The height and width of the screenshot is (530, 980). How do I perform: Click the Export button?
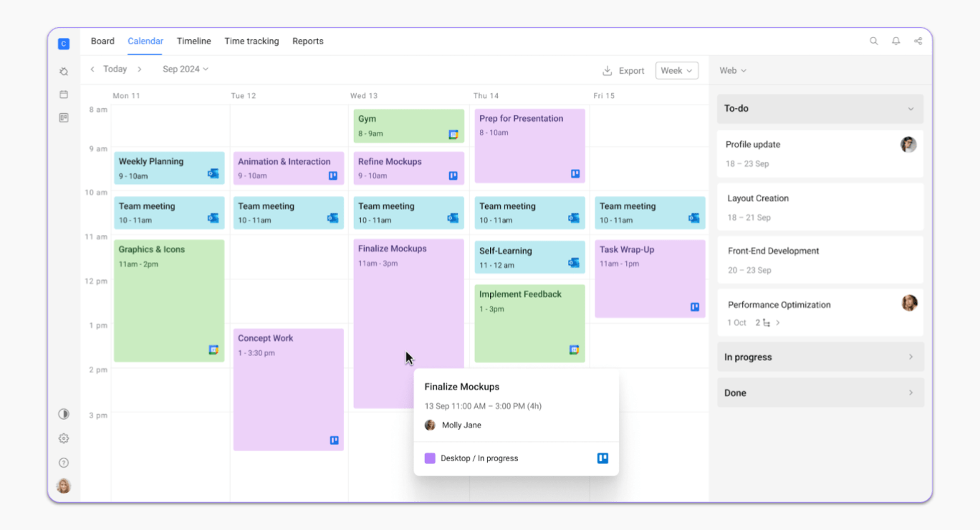pos(623,70)
